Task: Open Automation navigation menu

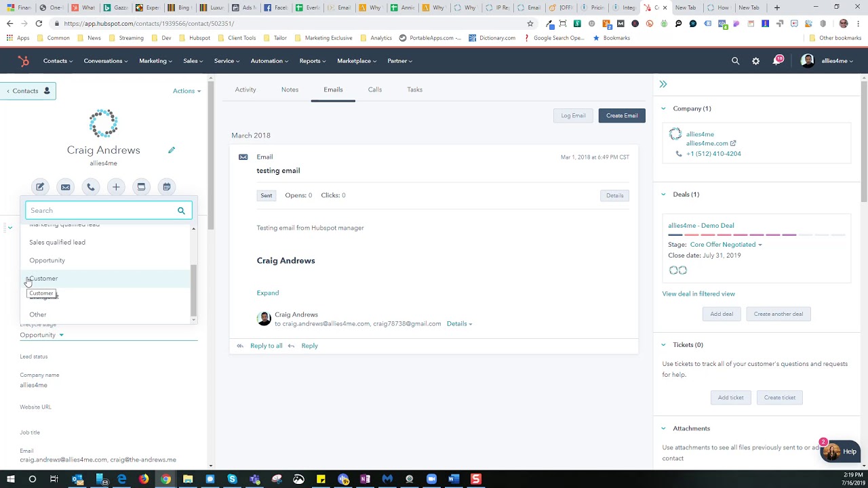Action: coord(269,61)
